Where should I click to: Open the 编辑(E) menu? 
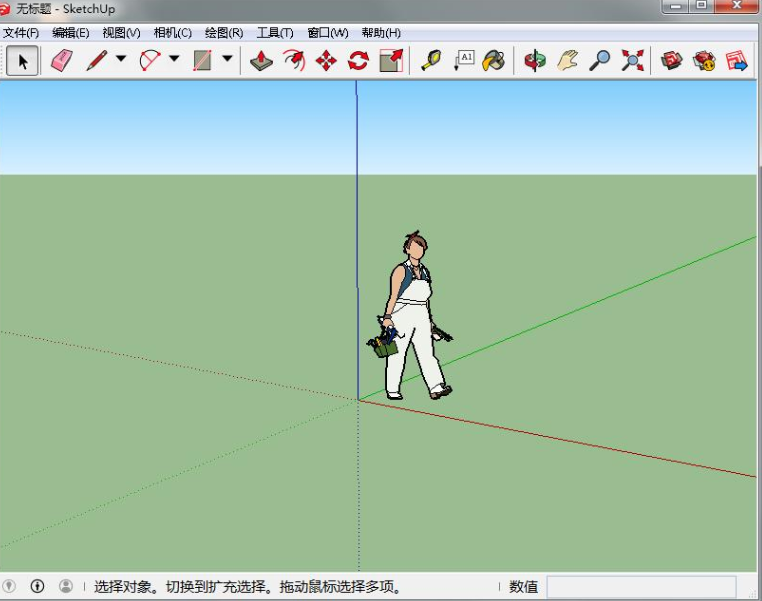click(71, 33)
